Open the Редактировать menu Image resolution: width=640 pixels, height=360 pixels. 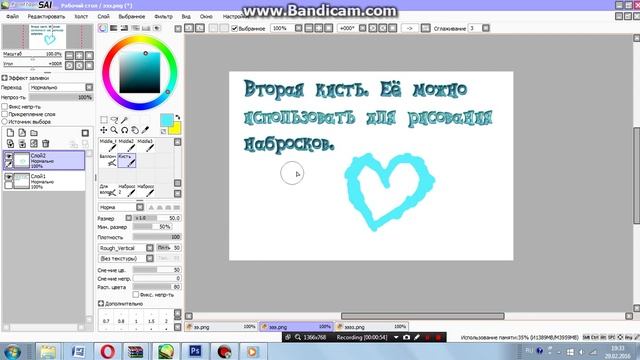[46, 16]
